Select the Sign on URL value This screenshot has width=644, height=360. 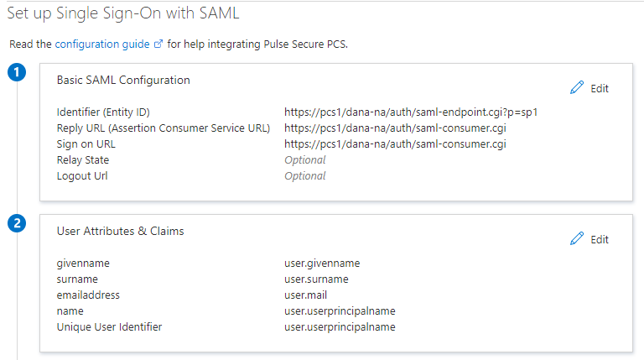coord(395,143)
